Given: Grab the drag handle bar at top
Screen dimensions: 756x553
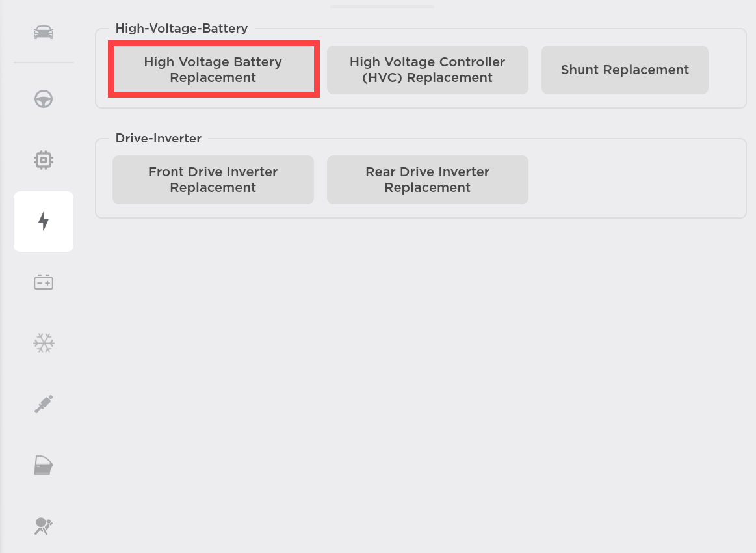Looking at the screenshot, I should 382,7.
